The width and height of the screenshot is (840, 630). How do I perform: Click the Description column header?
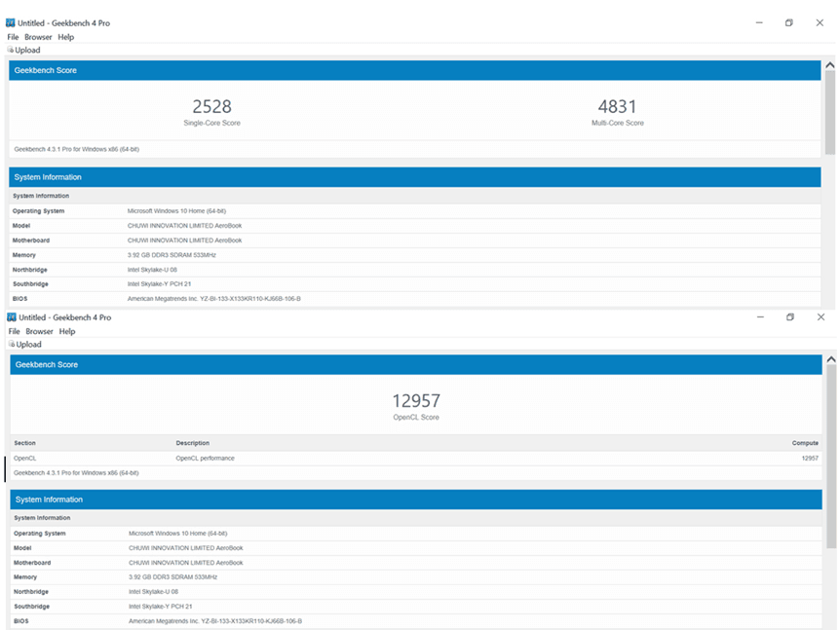[193, 443]
